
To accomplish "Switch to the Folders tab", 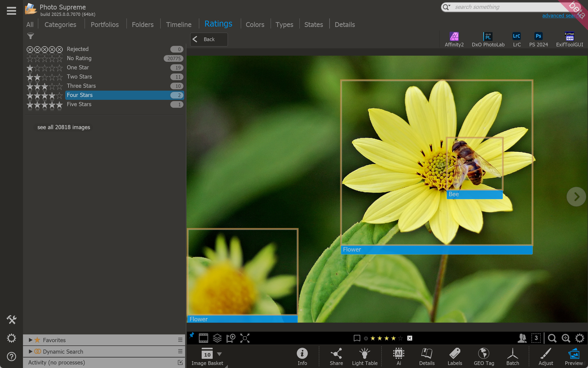I will pos(143,25).
